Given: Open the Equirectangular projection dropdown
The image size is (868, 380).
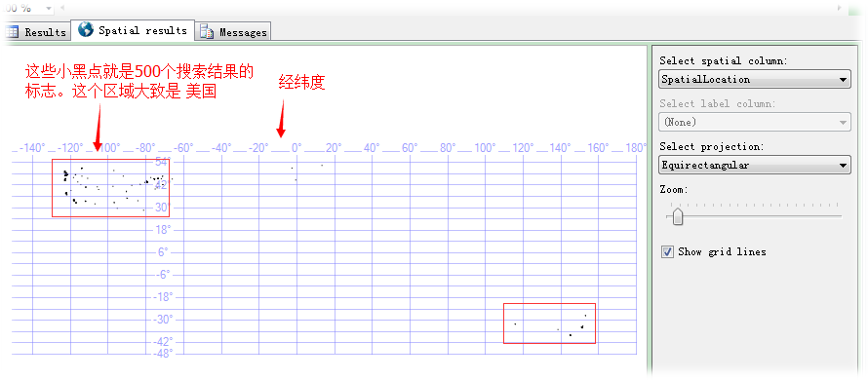Looking at the screenshot, I should point(755,165).
